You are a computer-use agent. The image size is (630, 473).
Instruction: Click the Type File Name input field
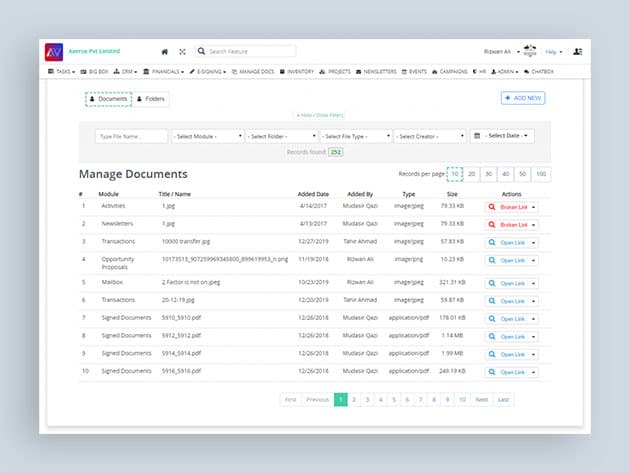pyautogui.click(x=131, y=136)
